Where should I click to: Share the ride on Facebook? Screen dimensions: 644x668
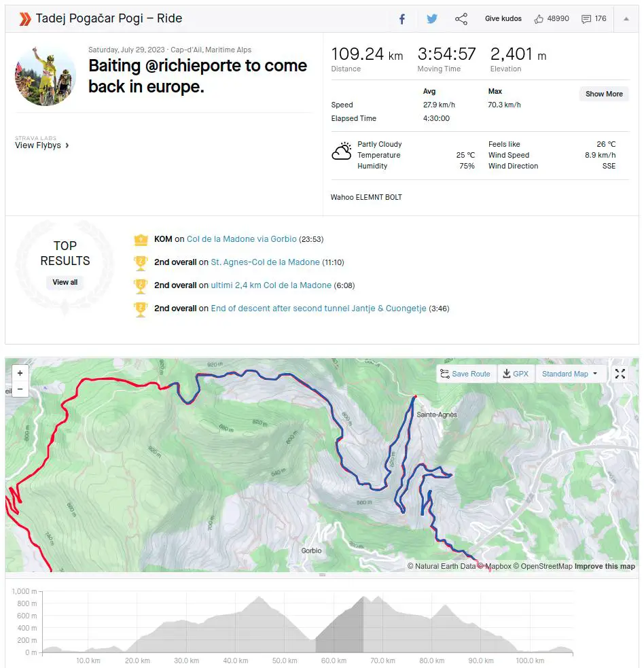click(x=401, y=19)
